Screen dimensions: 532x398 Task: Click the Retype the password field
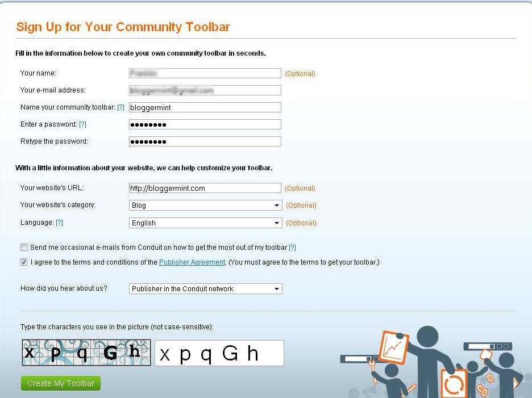click(205, 141)
